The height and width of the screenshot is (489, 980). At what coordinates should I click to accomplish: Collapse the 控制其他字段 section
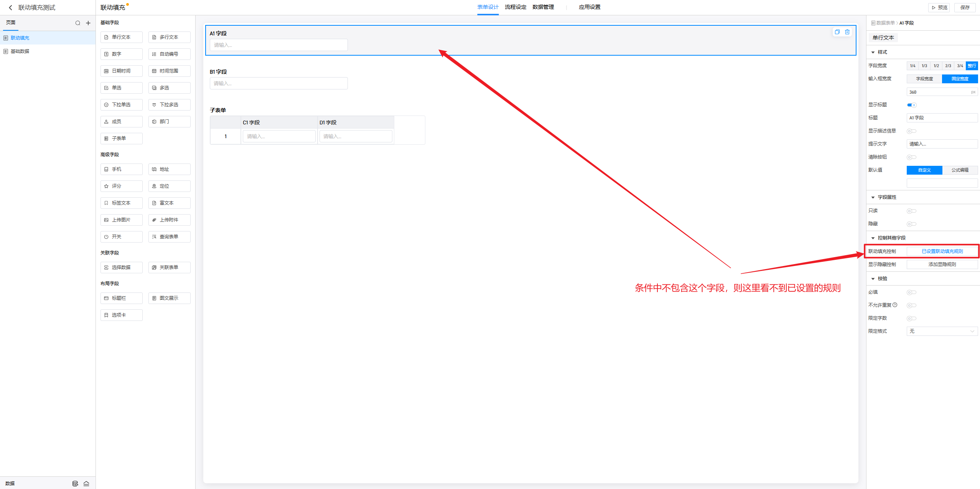(873, 238)
